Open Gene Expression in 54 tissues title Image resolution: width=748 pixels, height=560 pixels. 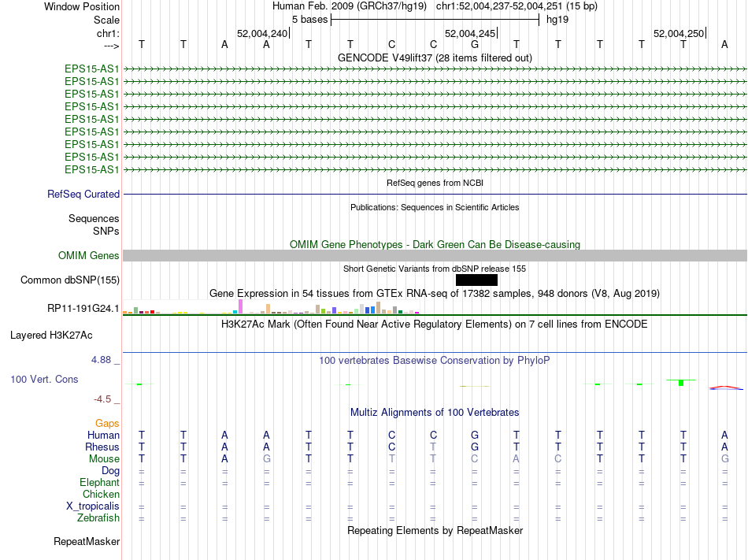pos(435,293)
